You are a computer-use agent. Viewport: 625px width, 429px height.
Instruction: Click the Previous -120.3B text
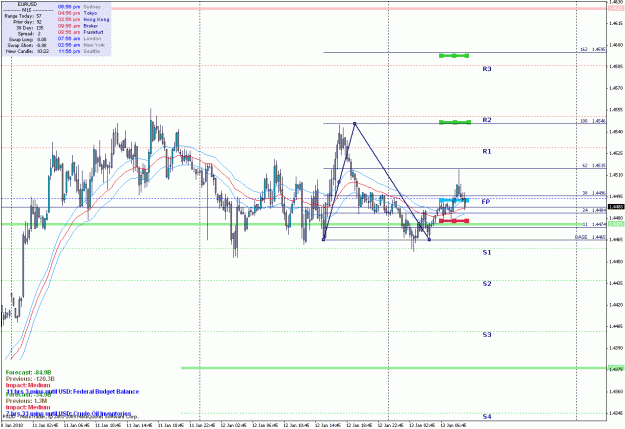click(30, 379)
